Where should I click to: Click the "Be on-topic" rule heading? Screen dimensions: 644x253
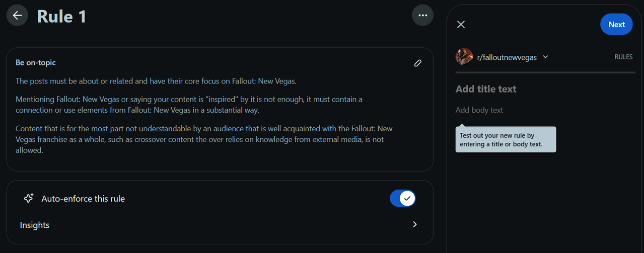click(x=36, y=63)
